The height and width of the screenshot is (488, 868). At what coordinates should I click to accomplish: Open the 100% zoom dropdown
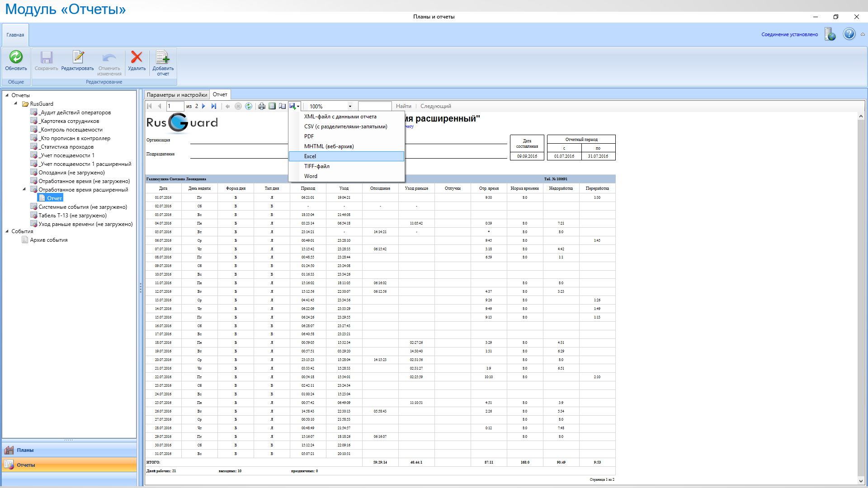point(350,107)
